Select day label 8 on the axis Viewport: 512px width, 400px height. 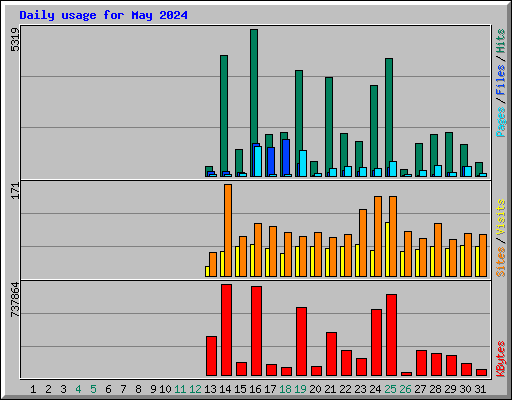coord(138,389)
